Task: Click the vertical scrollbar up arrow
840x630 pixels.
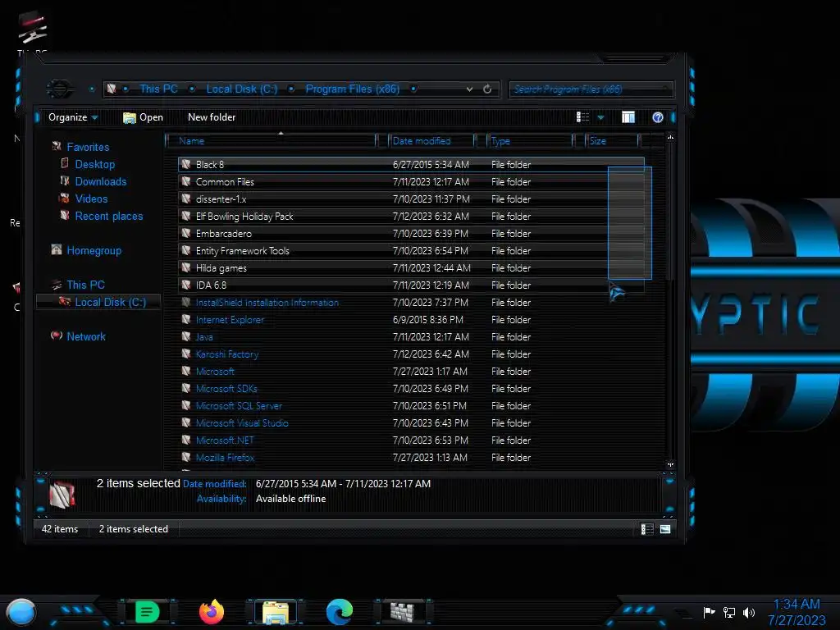Action: tap(670, 138)
